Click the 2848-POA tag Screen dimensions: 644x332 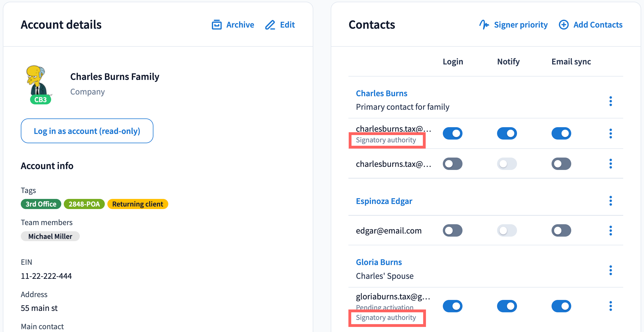click(84, 204)
